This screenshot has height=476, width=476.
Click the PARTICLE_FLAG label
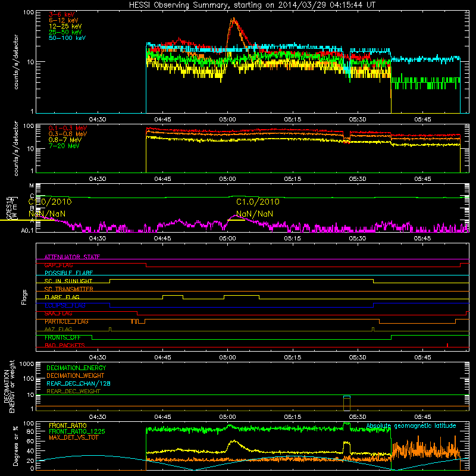[x=67, y=321]
